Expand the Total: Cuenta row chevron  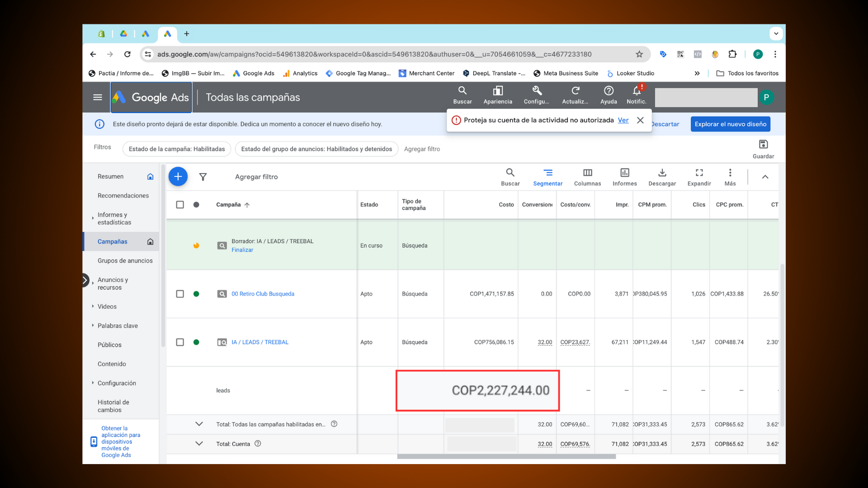click(199, 444)
